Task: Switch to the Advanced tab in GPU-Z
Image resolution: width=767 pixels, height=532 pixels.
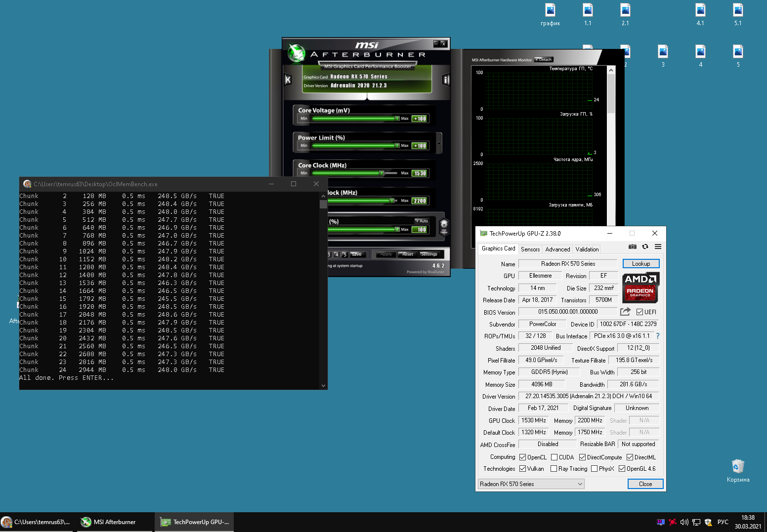Action: (557, 249)
